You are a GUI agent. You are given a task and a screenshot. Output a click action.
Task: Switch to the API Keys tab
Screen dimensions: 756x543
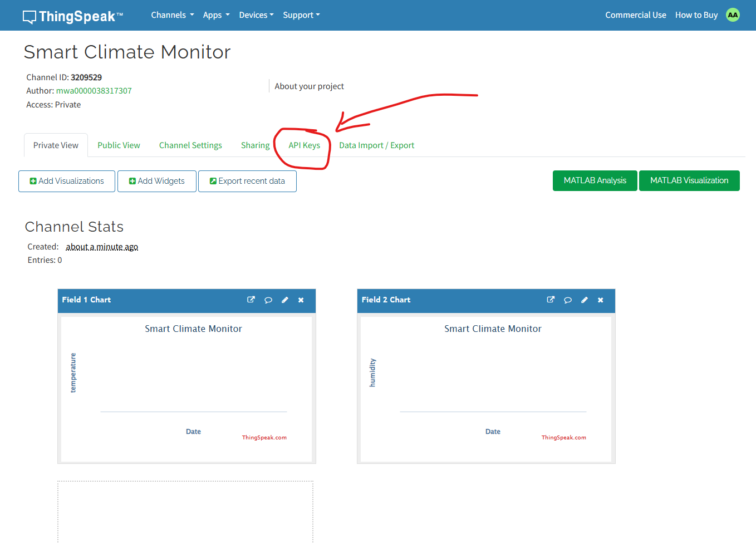click(x=304, y=145)
